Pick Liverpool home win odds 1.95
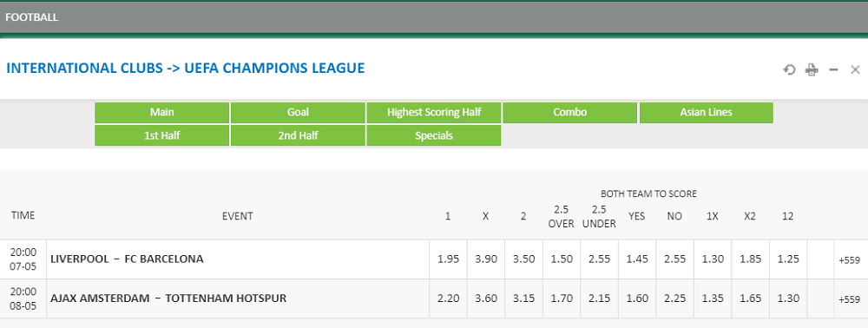The image size is (868, 328). click(448, 259)
